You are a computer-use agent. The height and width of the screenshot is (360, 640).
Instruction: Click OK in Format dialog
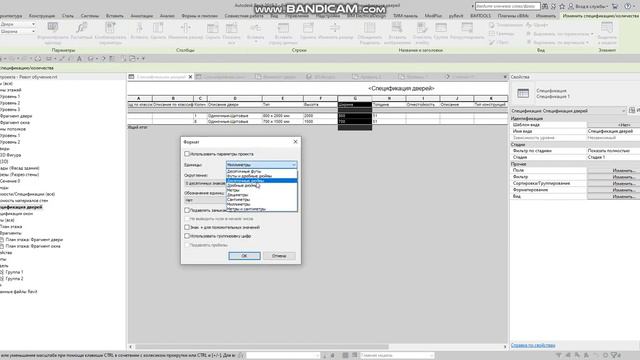(x=244, y=256)
